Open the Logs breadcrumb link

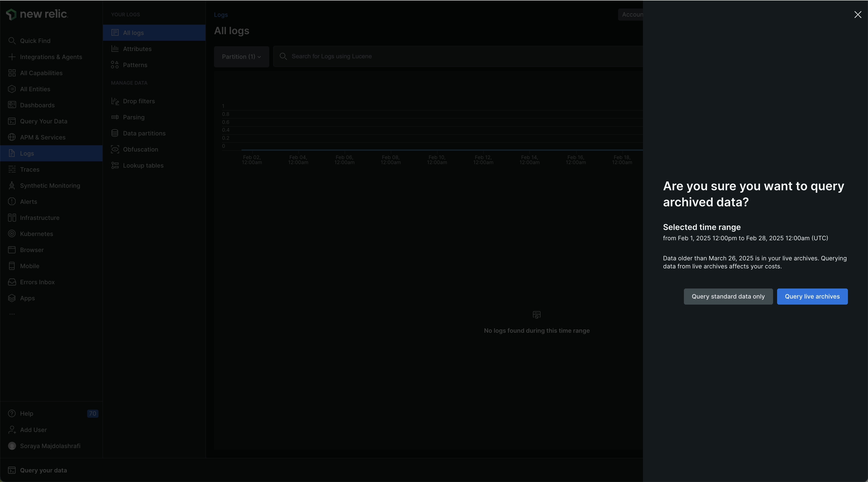click(221, 15)
